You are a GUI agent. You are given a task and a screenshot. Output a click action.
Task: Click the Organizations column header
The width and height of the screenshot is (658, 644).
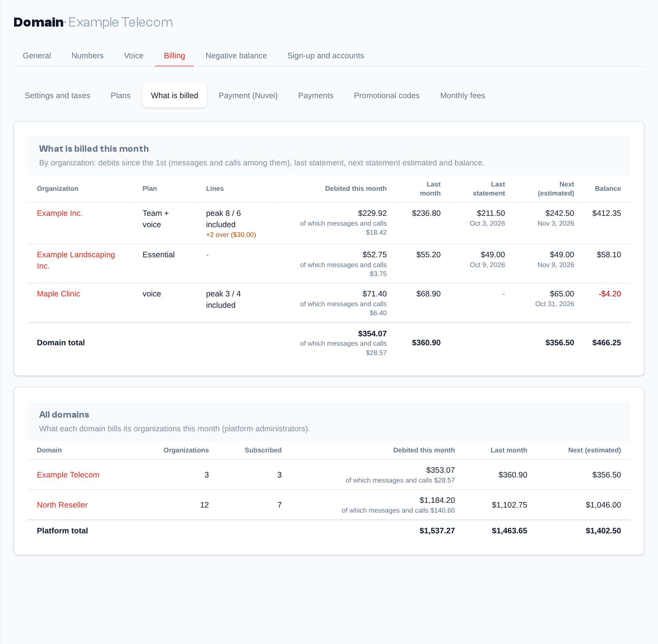[x=186, y=450]
